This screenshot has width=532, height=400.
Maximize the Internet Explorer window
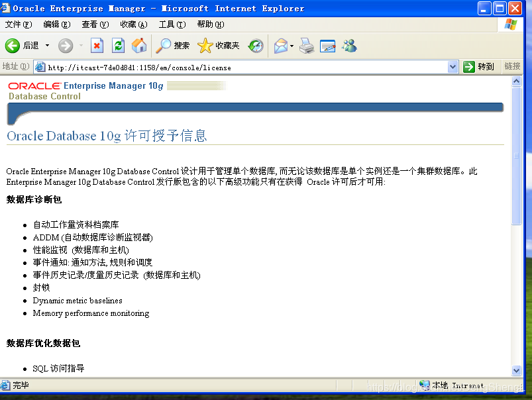click(x=500, y=8)
